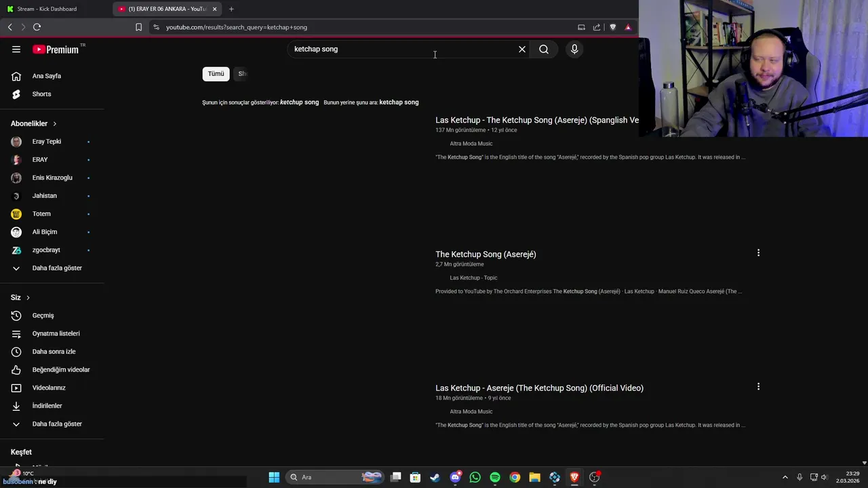Screen dimensions: 868x488
Task: Open site settings icon in address bar
Action: pyautogui.click(x=156, y=27)
